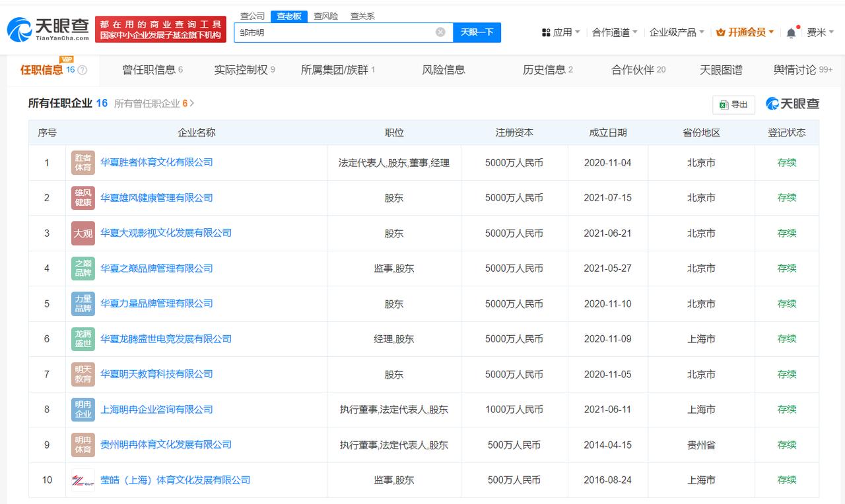
Task: Expand the 企业级产品 dropdown
Action: tap(677, 32)
